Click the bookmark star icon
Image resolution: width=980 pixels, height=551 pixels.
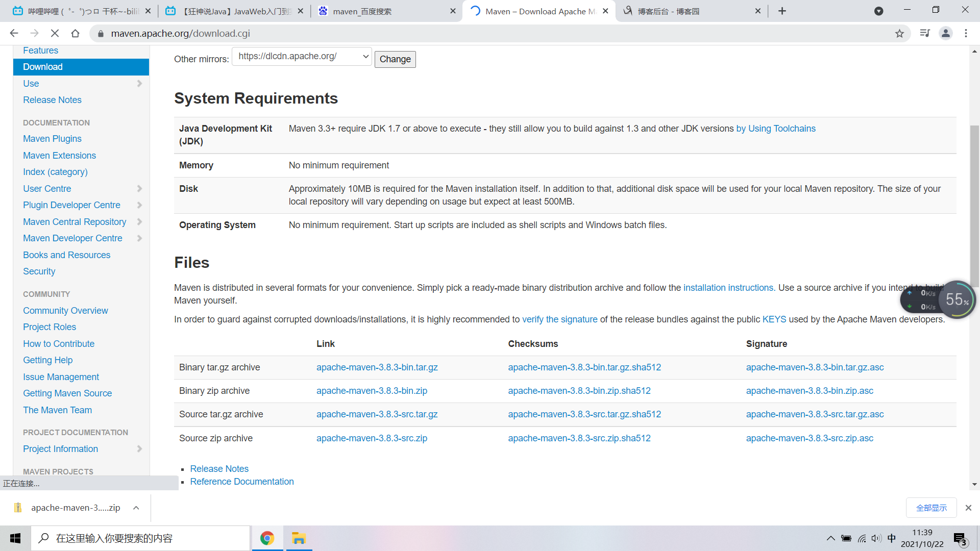899,34
